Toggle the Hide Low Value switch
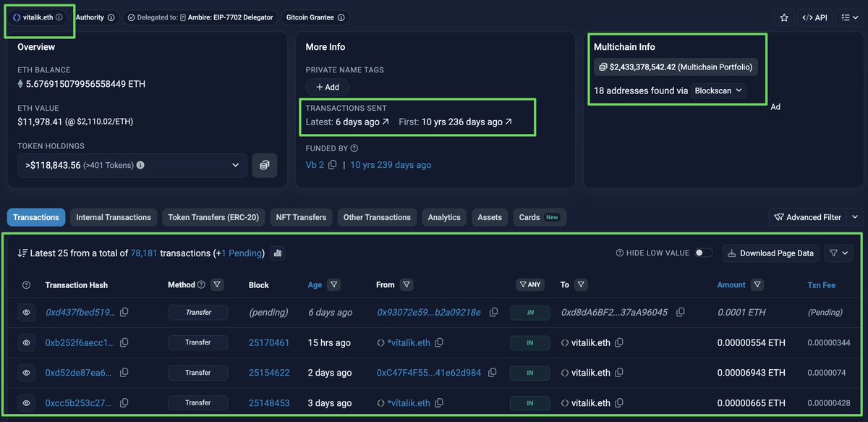 coord(703,253)
